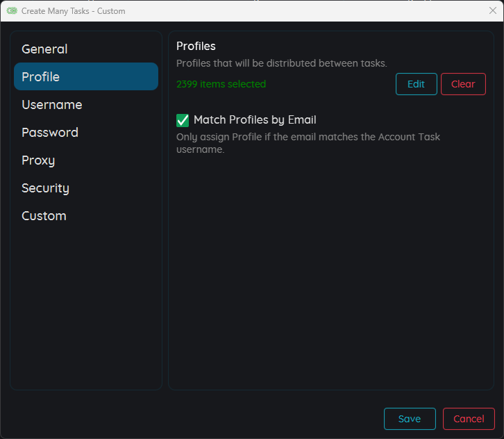Uncheck the Match Profiles by Email checkbox
The height and width of the screenshot is (439, 504).
183,120
